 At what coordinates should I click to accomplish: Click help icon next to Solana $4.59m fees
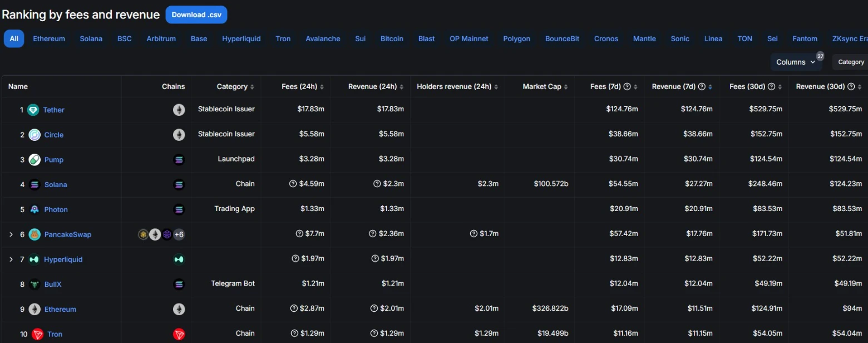(x=293, y=184)
